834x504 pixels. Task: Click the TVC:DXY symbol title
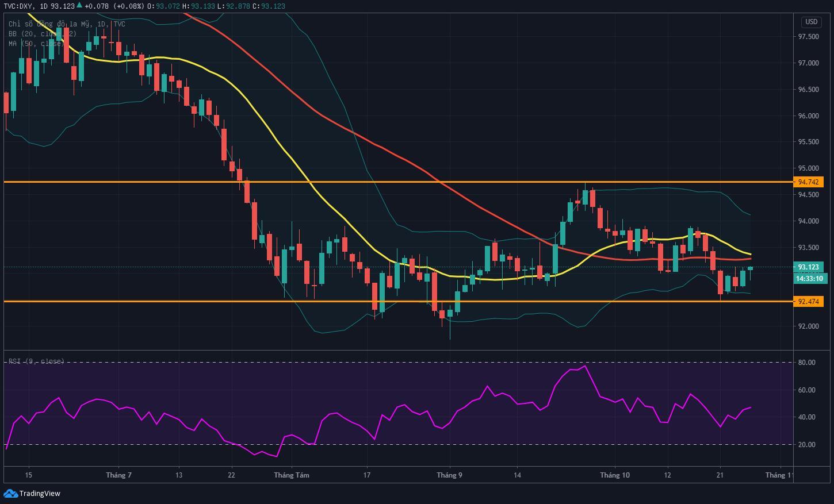point(17,6)
